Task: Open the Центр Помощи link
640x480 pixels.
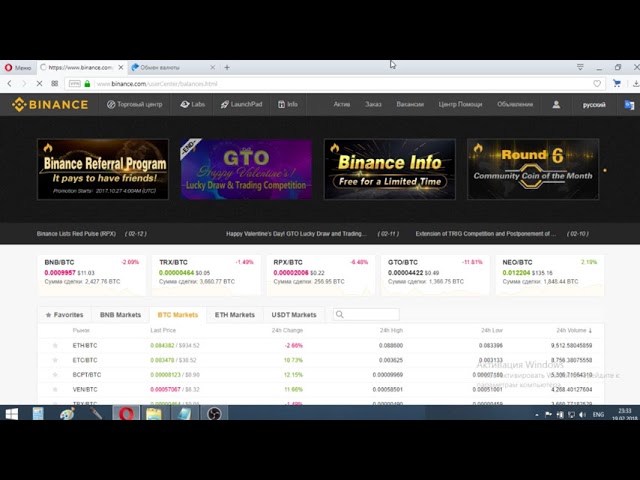Action: [460, 104]
